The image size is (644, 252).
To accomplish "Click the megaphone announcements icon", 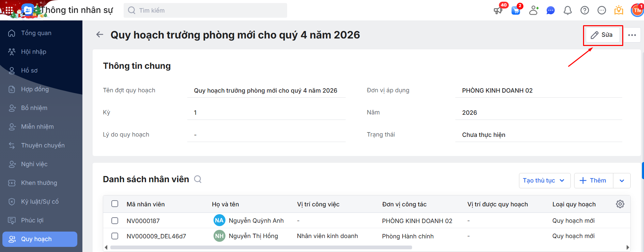I will click(498, 11).
